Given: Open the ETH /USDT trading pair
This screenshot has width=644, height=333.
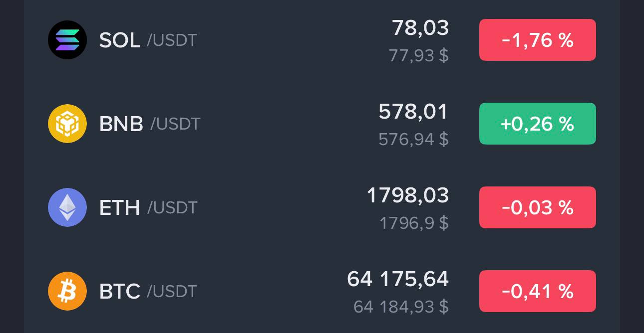Looking at the screenshot, I should tap(148, 207).
